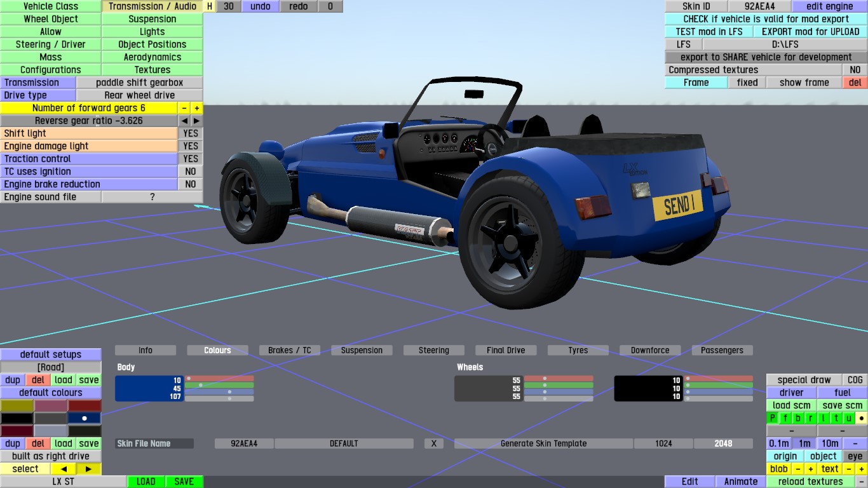Screen dimensions: 868x488
Task: Click the black dot view button after u
Action: click(862, 418)
